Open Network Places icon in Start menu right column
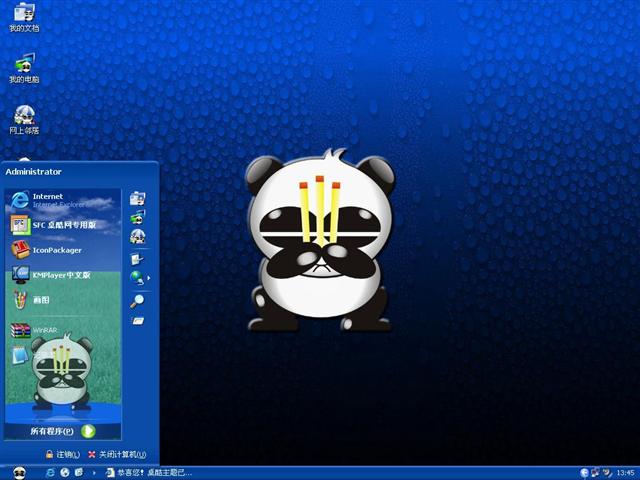 pyautogui.click(x=138, y=236)
